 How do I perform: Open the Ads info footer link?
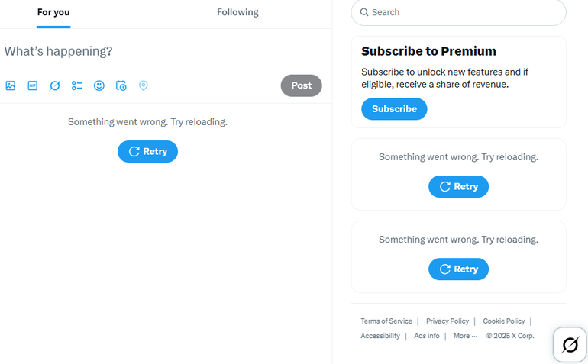point(427,336)
